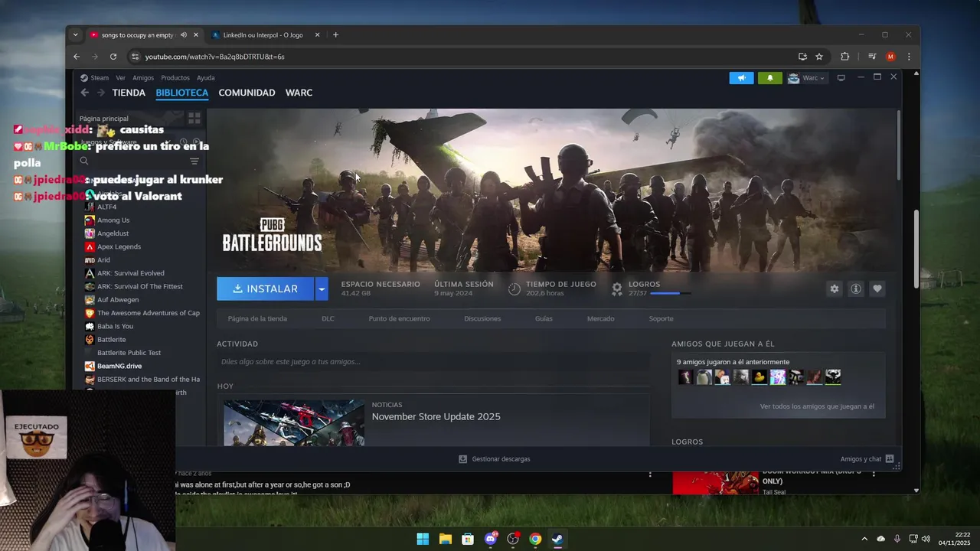Open PUBG DLC link
The image size is (980, 551).
click(x=328, y=318)
